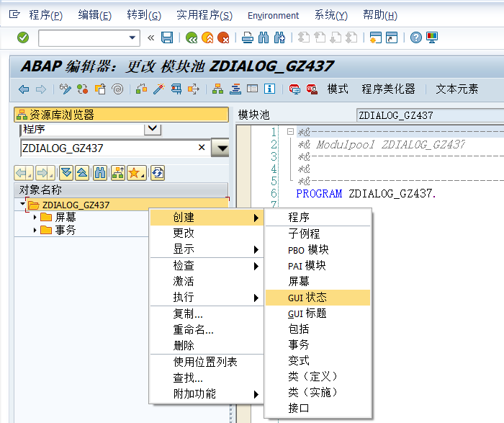Click the 程序美化器 button
The image size is (504, 423).
(388, 89)
